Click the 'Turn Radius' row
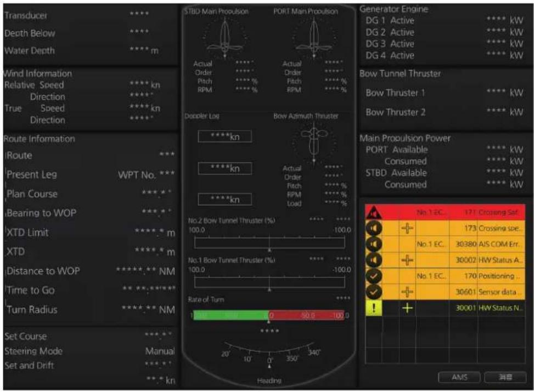The width and height of the screenshot is (534, 392). (91, 310)
